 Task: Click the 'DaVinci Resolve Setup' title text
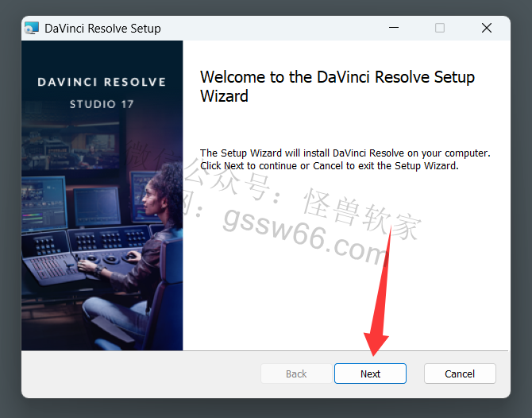[102, 29]
